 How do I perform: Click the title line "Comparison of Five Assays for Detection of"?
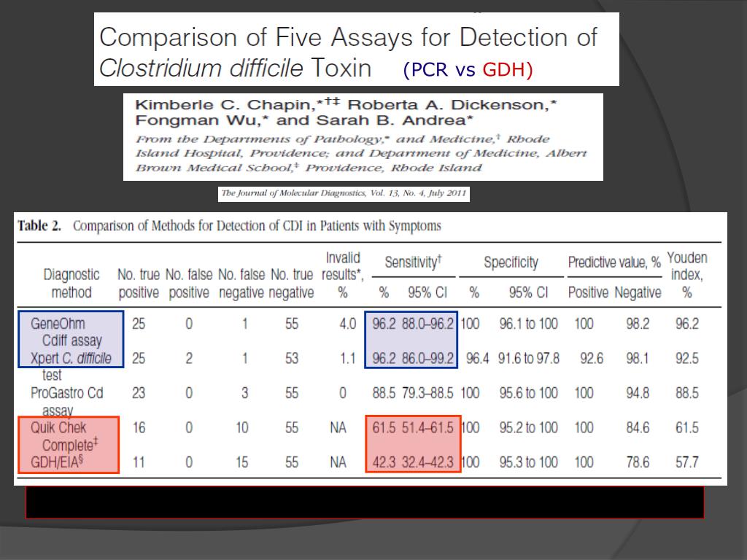click(x=348, y=38)
